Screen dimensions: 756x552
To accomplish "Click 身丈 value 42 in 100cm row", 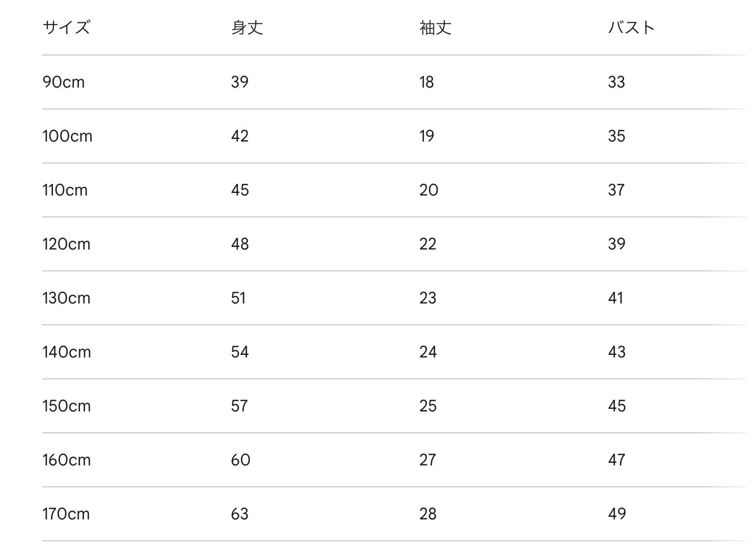I will 240,136.
